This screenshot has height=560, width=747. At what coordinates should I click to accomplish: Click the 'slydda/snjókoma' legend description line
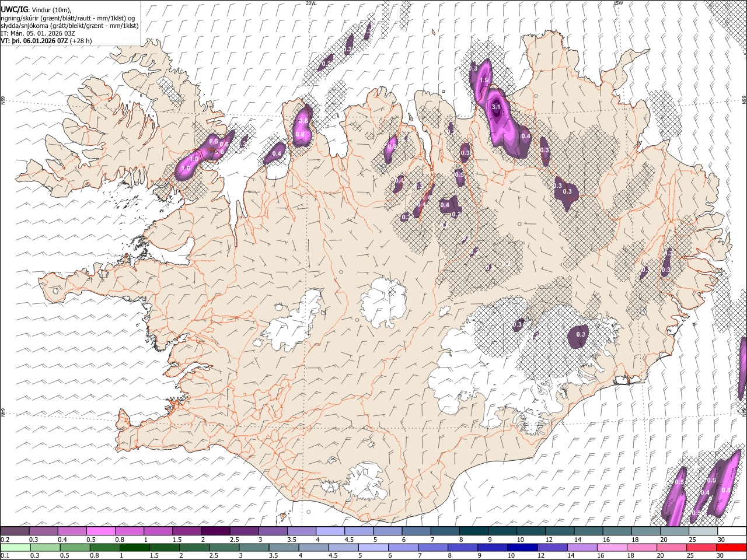[69, 26]
